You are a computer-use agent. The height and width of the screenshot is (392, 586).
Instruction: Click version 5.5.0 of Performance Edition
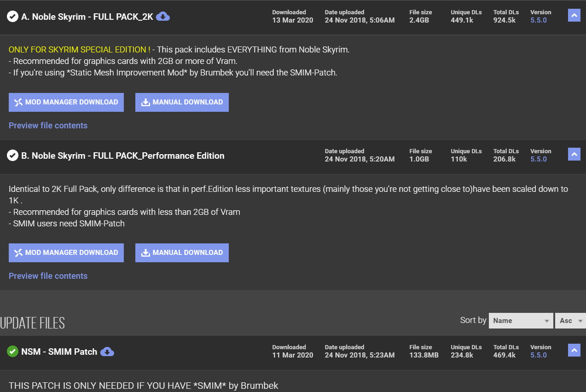point(539,159)
